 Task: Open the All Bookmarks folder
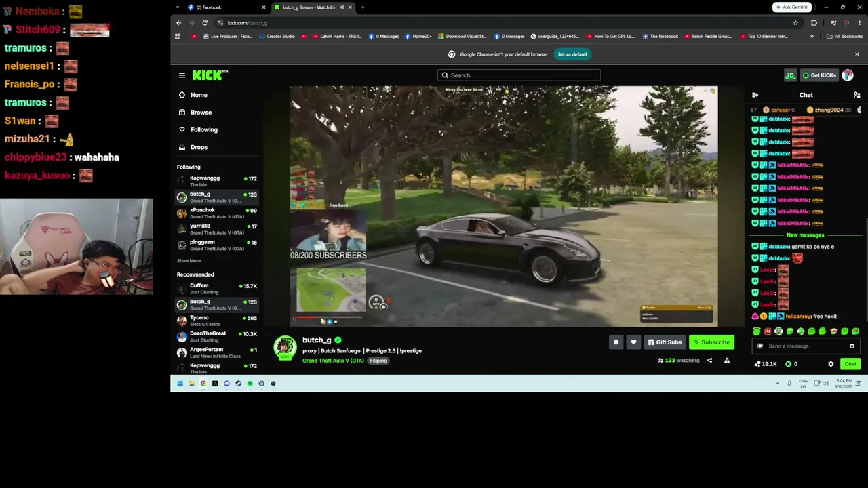click(844, 37)
